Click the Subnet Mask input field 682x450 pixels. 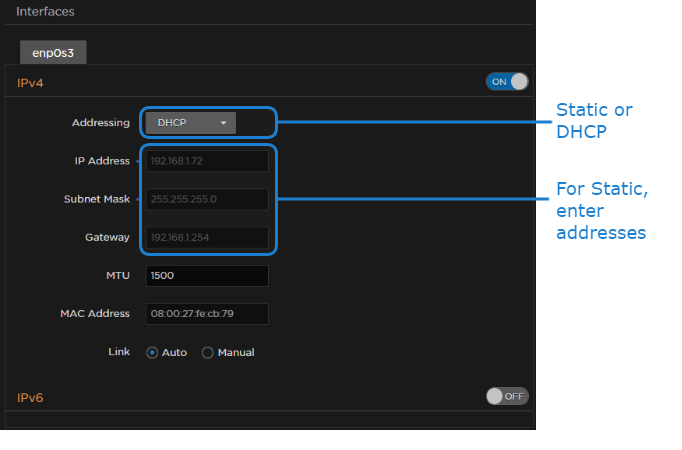[207, 199]
